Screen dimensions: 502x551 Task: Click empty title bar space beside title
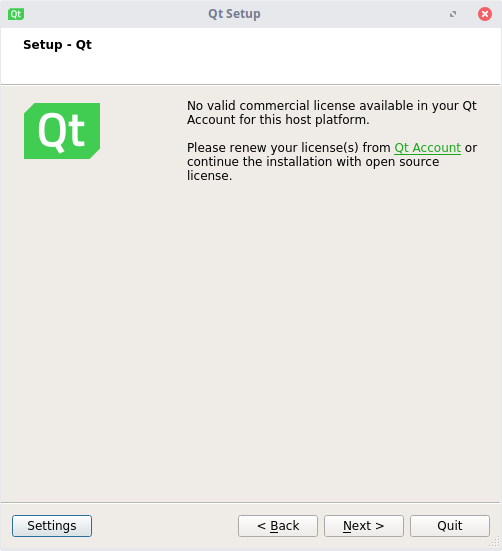(x=351, y=14)
